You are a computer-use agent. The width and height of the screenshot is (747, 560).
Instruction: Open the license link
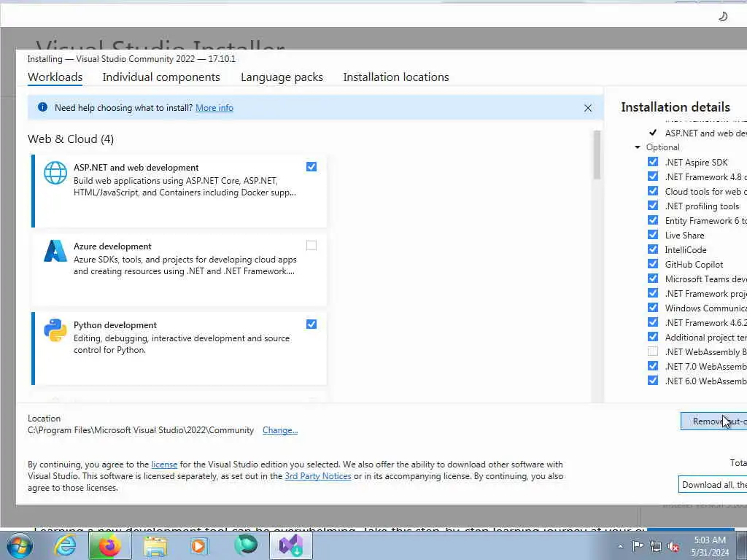[x=164, y=464]
